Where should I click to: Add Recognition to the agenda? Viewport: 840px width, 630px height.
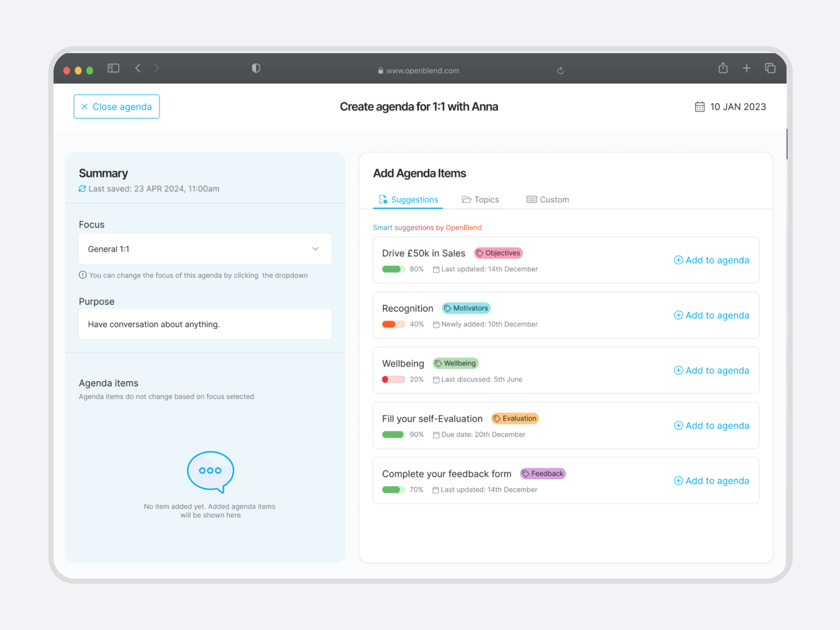[711, 315]
